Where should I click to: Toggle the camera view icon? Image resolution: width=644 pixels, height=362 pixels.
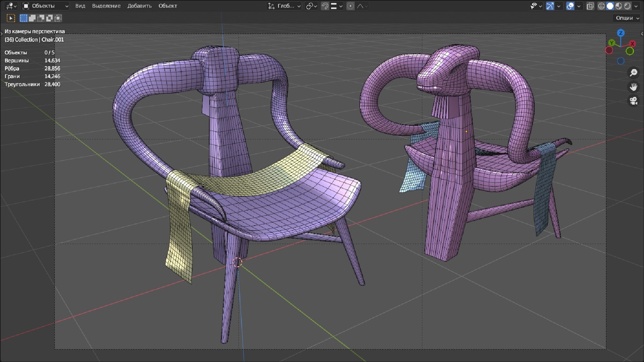[633, 101]
